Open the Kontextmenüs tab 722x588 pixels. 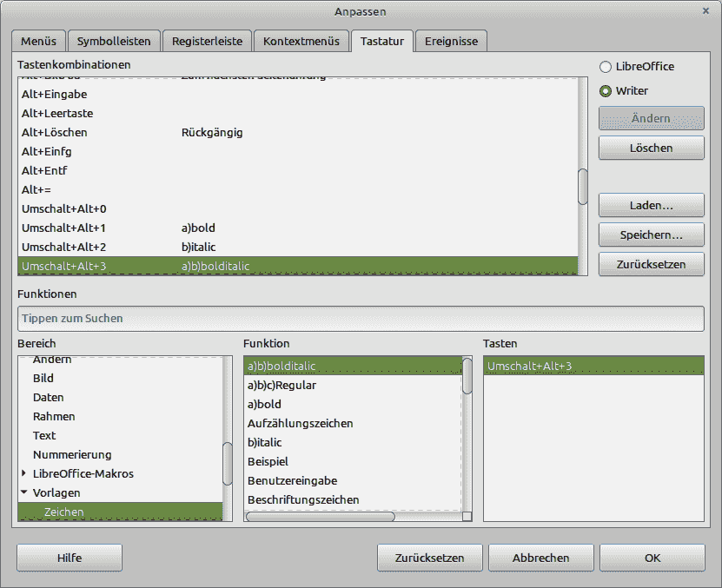[301, 41]
